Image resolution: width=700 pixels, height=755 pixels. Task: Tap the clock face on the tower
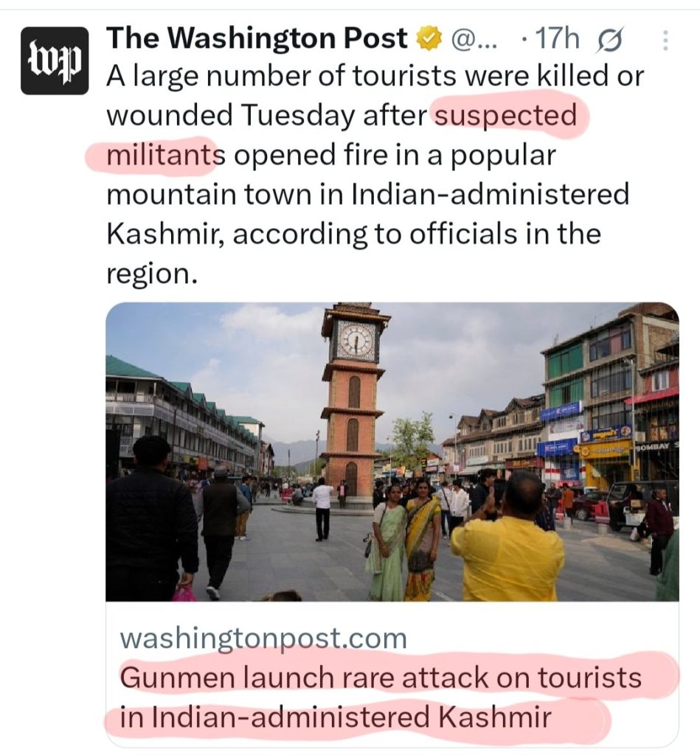(x=356, y=341)
